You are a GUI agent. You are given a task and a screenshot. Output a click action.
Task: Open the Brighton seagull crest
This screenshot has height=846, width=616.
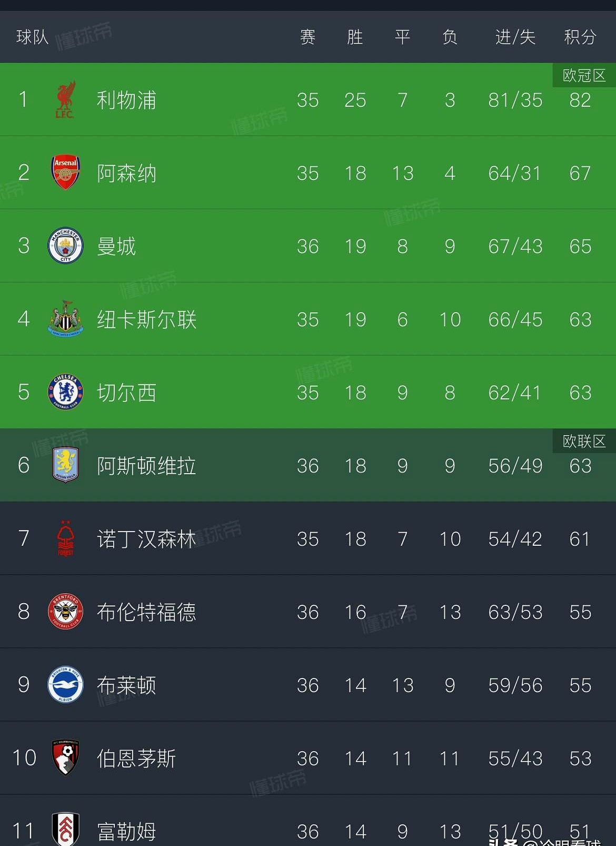pyautogui.click(x=65, y=684)
